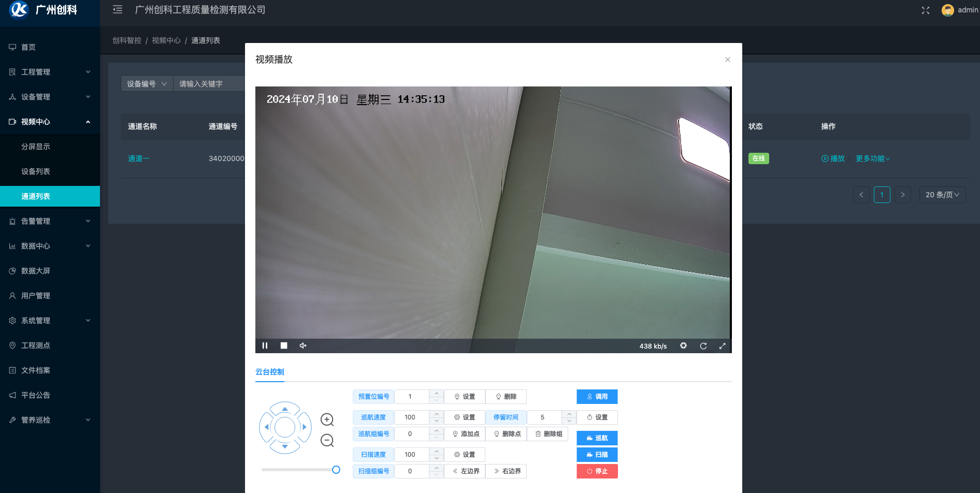
Task: Toggle page fullscreen from the top bar
Action: click(926, 10)
